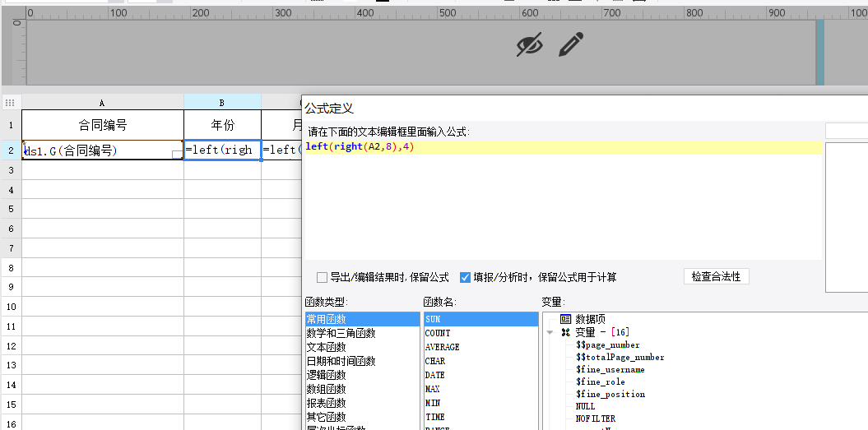
Task: Select NULL variable in tree
Action: pyautogui.click(x=585, y=406)
